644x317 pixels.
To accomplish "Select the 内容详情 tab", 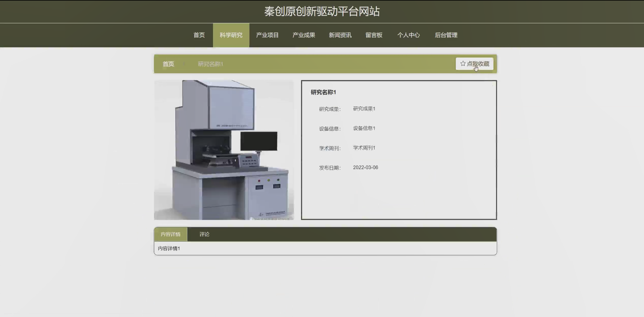I will 170,234.
